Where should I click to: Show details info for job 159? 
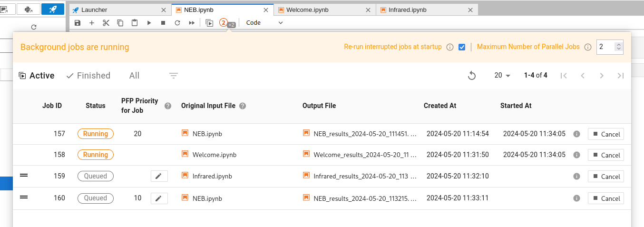[x=576, y=177]
